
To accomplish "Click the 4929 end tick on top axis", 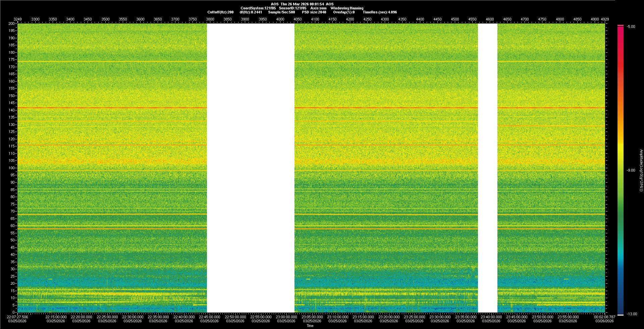I will pos(605,19).
